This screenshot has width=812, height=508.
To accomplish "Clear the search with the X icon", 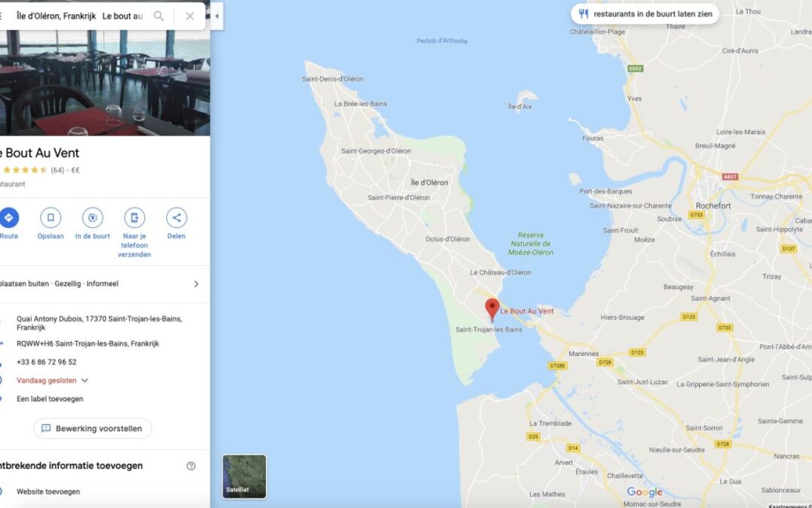I will point(190,16).
